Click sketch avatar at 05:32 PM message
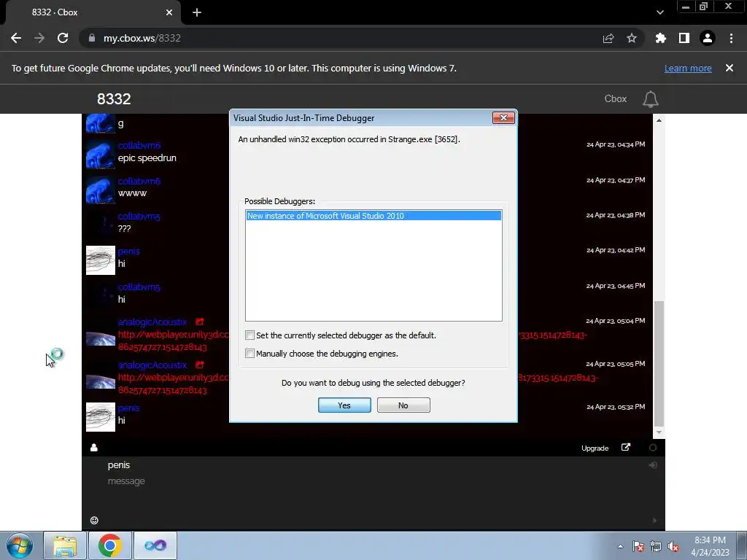This screenshot has width=747, height=560. click(x=101, y=416)
